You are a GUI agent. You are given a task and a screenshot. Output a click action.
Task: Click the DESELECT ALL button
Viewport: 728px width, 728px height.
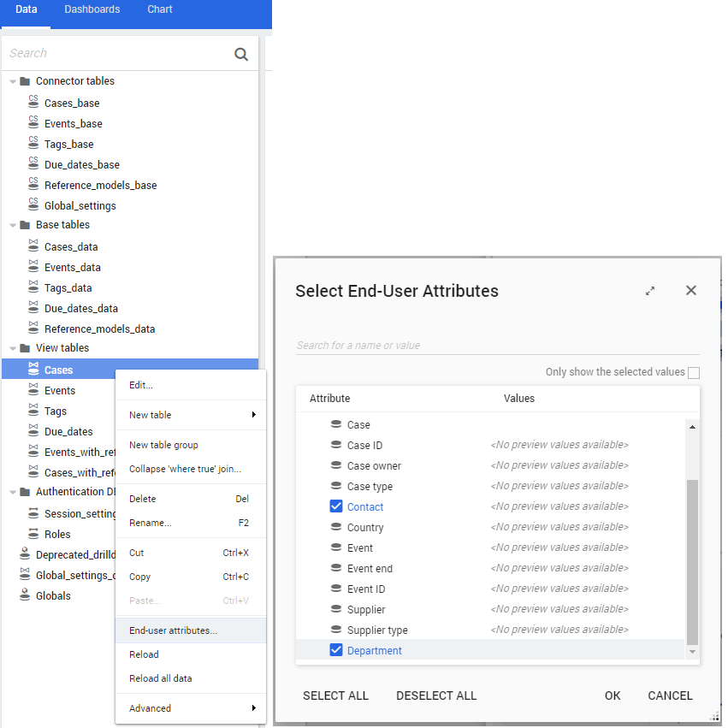(436, 695)
